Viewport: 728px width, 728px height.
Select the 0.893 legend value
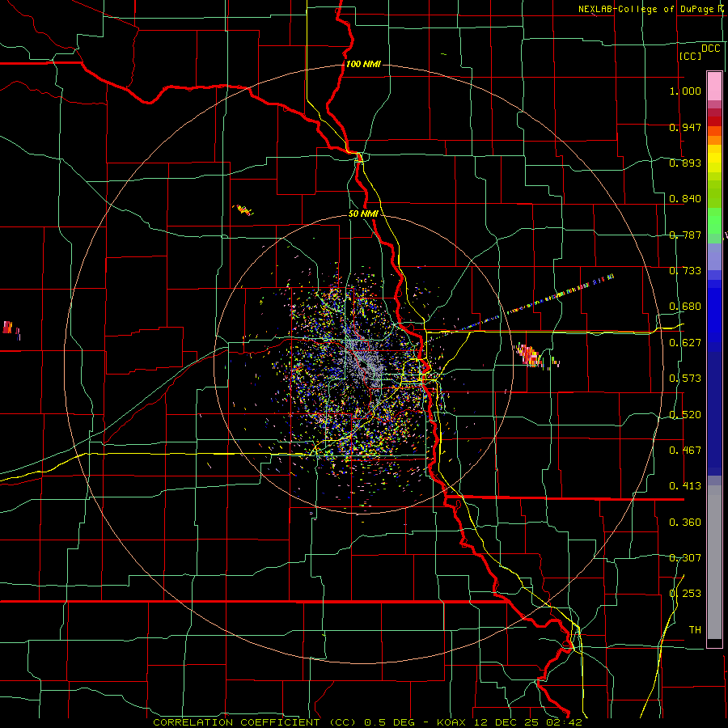pyautogui.click(x=685, y=163)
